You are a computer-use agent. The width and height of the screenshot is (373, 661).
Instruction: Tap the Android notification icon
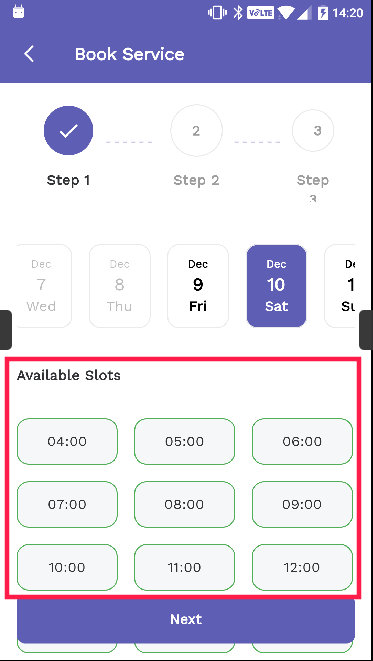19,12
